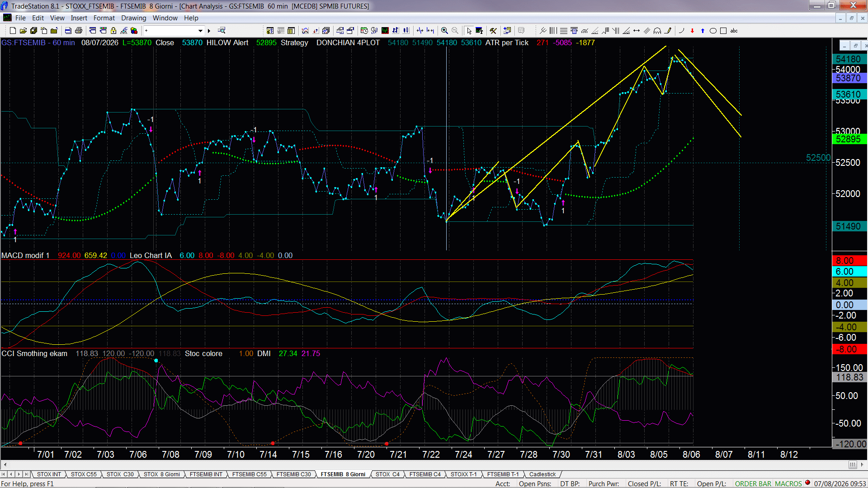Image resolution: width=868 pixels, height=488 pixels.
Task: Switch to the FTSEMIB C55 tab
Action: pos(249,474)
